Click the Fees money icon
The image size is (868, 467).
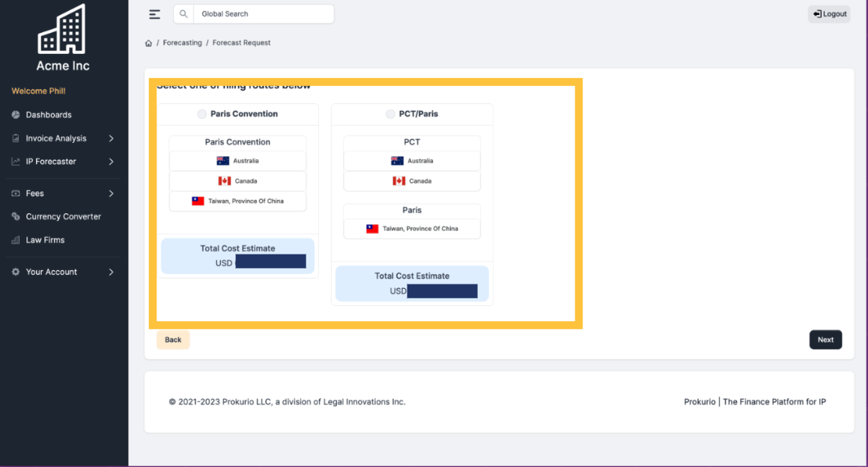16,193
